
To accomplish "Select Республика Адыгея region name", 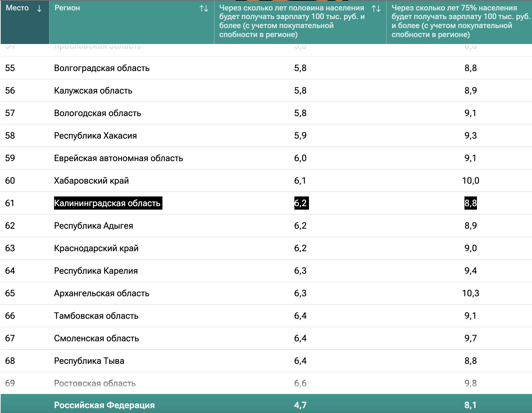I will pos(94,226).
